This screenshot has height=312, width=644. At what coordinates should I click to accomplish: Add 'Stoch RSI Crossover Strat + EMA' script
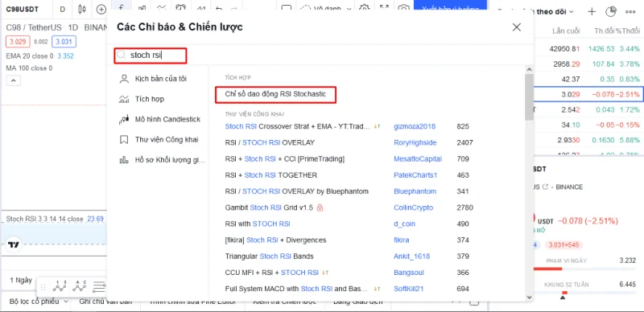(298, 126)
